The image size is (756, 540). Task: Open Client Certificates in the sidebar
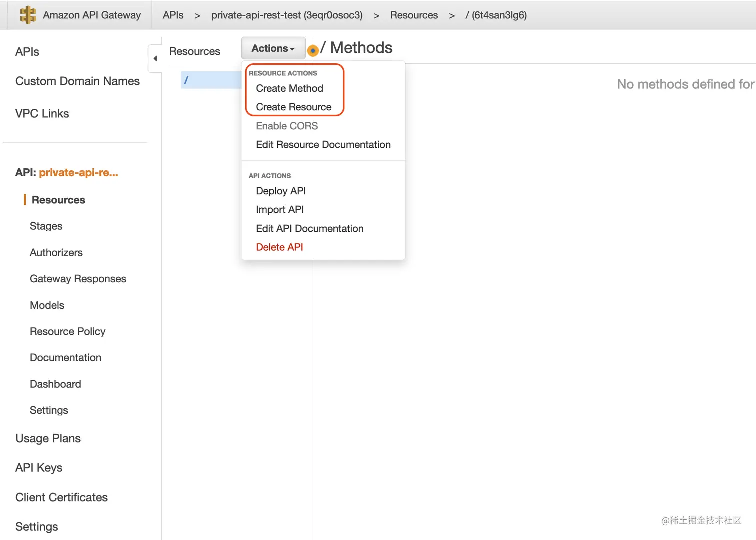(61, 497)
